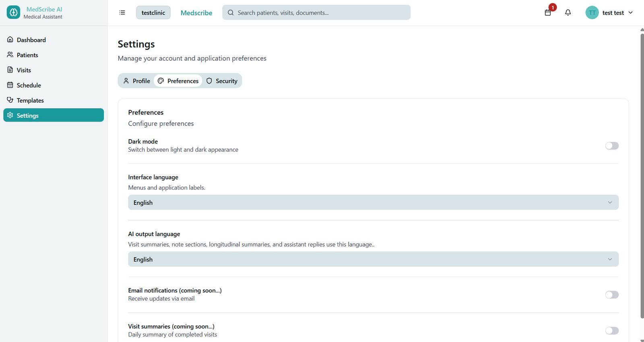Click the 'Receive updates via email' text
Screen dimensions: 644x342
point(161,299)
